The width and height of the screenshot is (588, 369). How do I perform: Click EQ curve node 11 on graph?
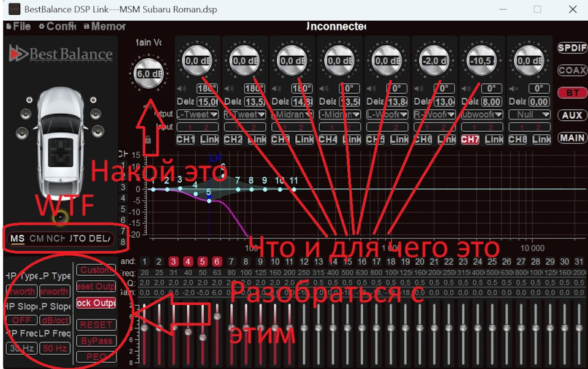point(294,189)
